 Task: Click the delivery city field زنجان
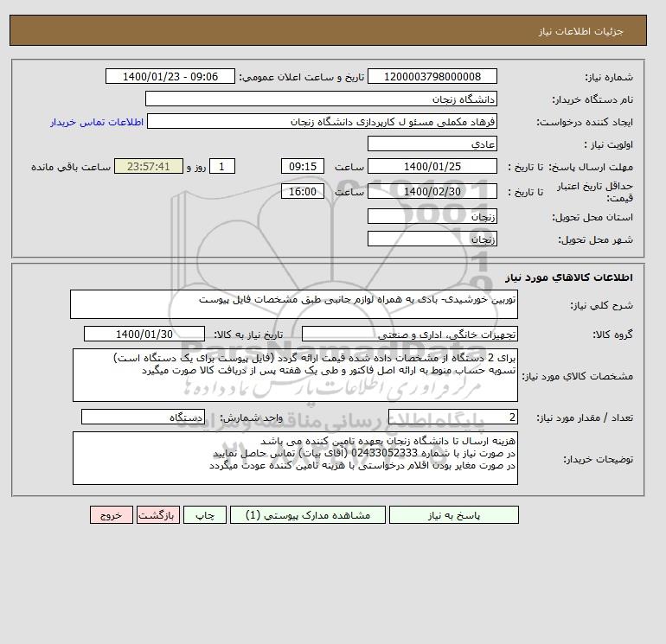432,239
